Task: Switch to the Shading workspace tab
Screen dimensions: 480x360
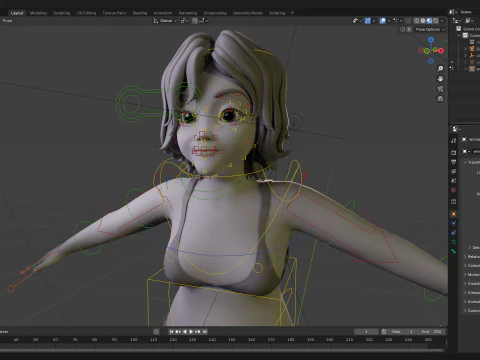Action: (140, 13)
